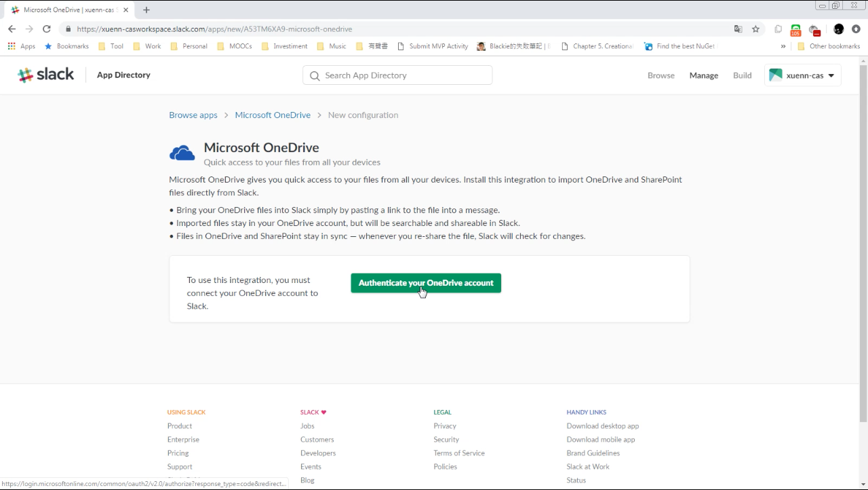Open the Manage menu
868x490 pixels.
tap(704, 75)
